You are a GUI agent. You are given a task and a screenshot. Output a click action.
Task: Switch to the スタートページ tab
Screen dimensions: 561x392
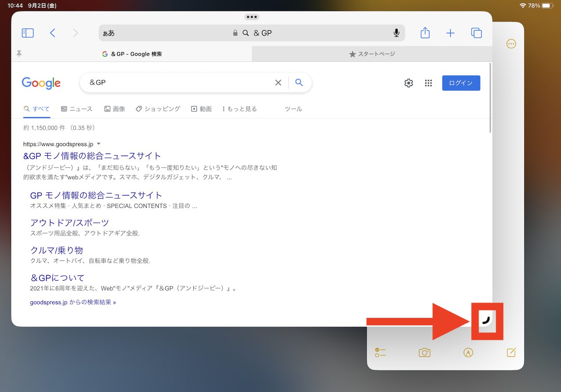point(372,54)
